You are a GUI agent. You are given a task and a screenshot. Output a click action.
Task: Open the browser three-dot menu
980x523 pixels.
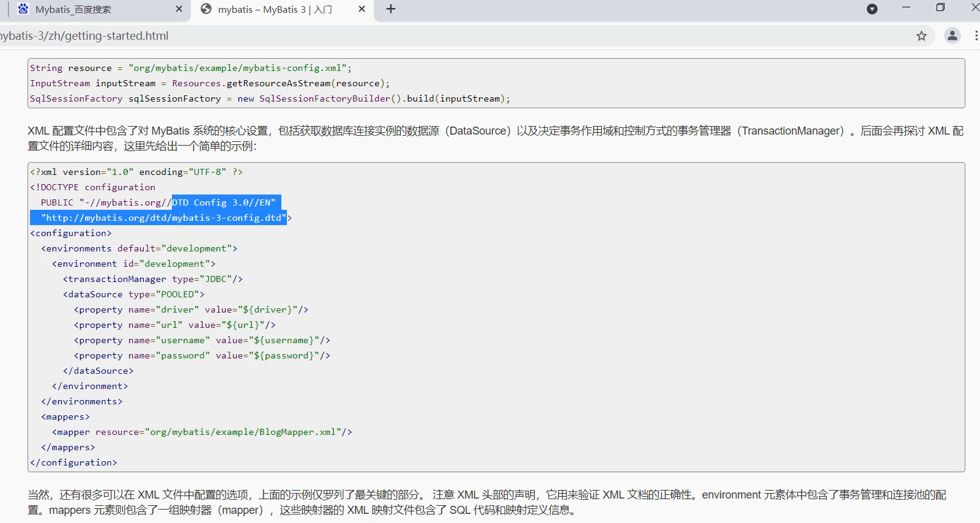pos(976,36)
